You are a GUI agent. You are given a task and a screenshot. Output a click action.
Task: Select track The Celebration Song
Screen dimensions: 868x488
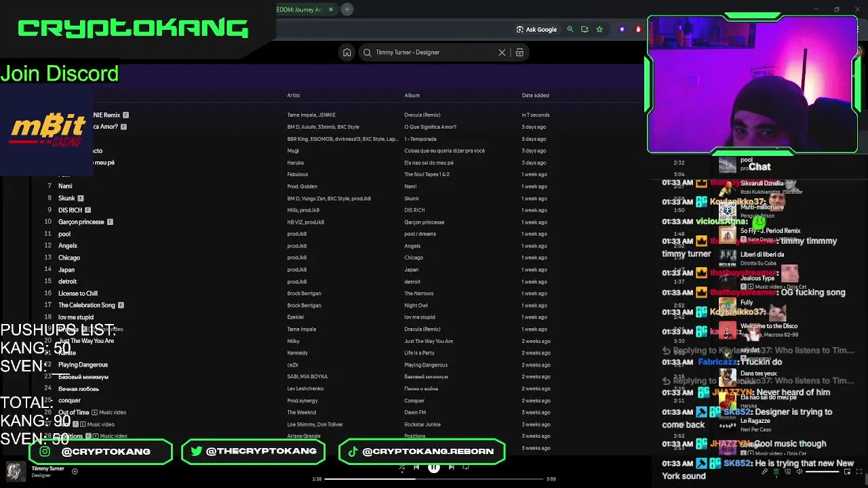click(86, 305)
